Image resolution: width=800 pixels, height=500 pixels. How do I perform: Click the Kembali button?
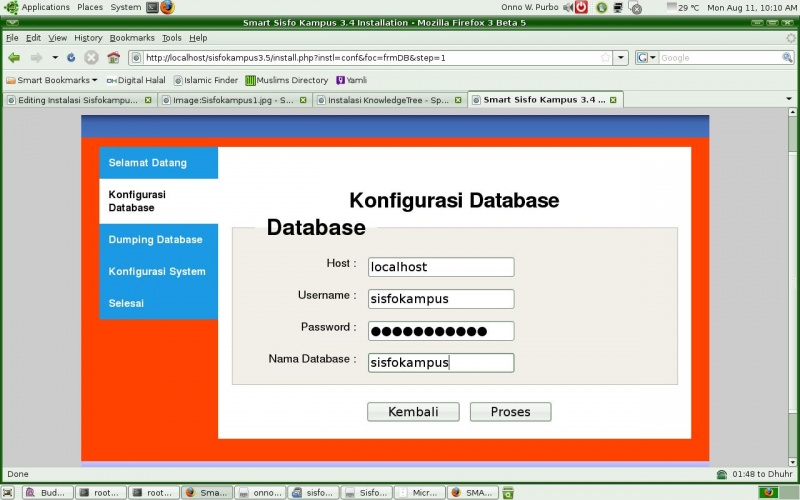click(413, 412)
